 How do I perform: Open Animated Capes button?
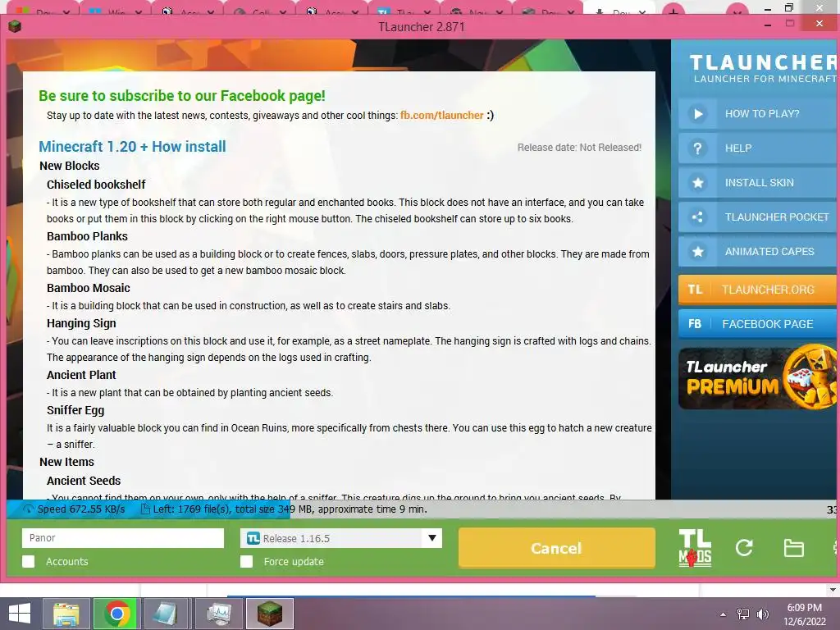(x=758, y=251)
